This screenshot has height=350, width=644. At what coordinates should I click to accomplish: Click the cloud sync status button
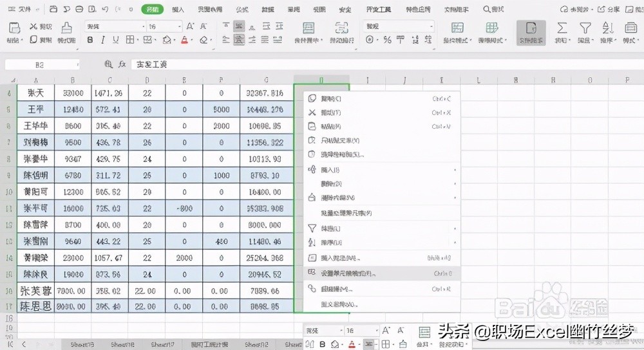tap(575, 9)
